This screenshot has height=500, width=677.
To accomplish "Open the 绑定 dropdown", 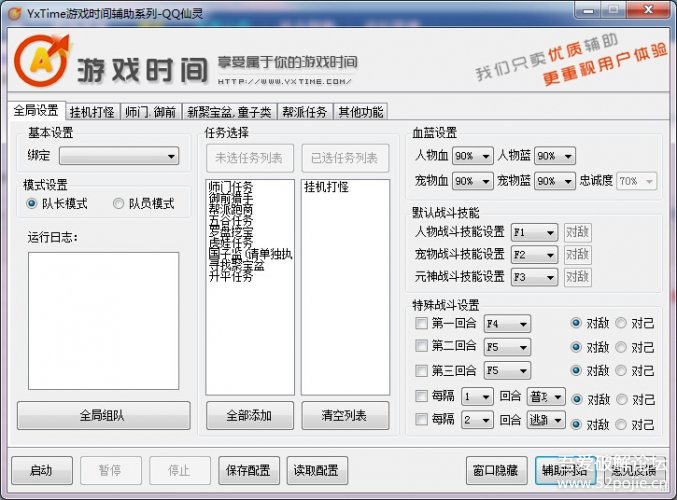I will click(x=119, y=156).
